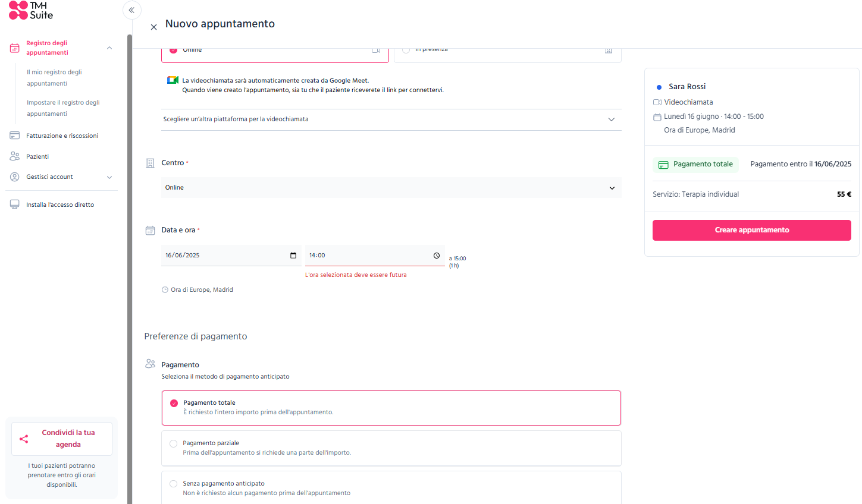Expand the Gestisci account chevron
The image size is (862, 504).
(x=109, y=177)
